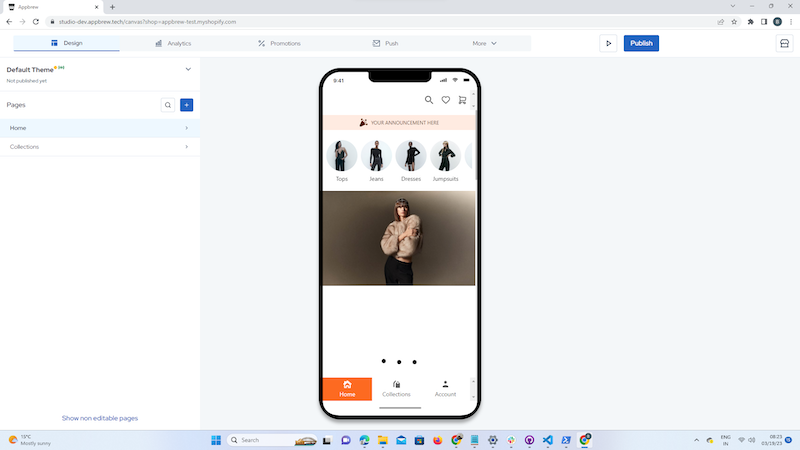This screenshot has height=450, width=800.
Task: Search pages with the magnifier icon
Action: (168, 105)
